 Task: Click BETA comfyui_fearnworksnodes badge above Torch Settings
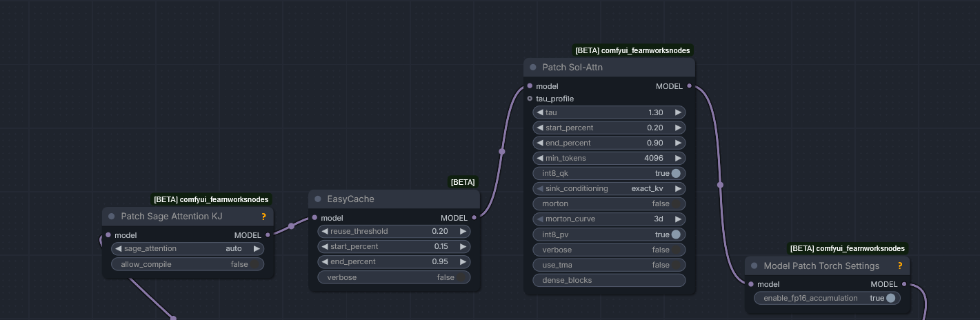point(848,248)
